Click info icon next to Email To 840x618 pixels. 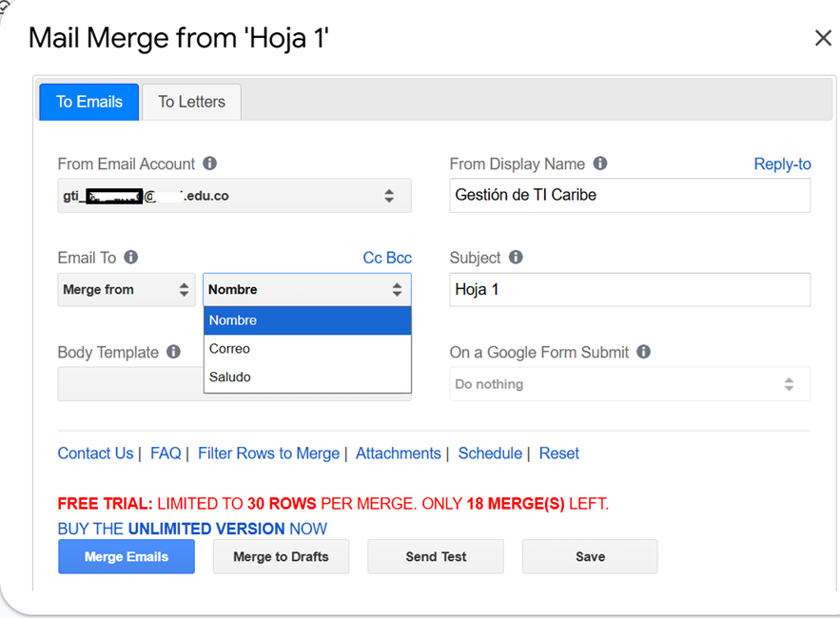pyautogui.click(x=131, y=258)
